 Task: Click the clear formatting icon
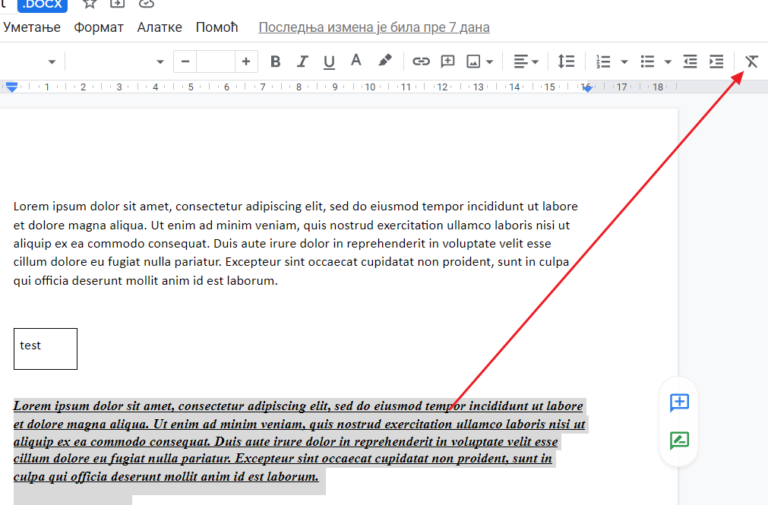point(751,62)
